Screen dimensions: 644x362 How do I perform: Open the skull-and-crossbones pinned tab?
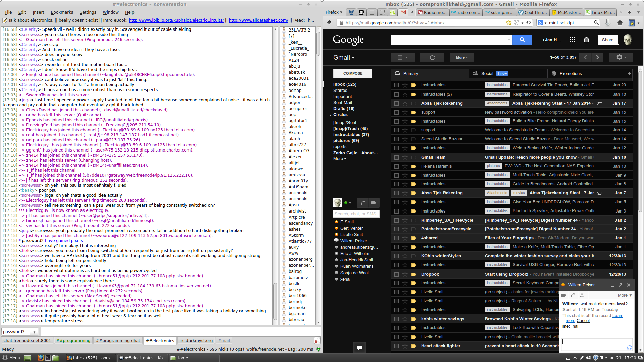[361, 12]
